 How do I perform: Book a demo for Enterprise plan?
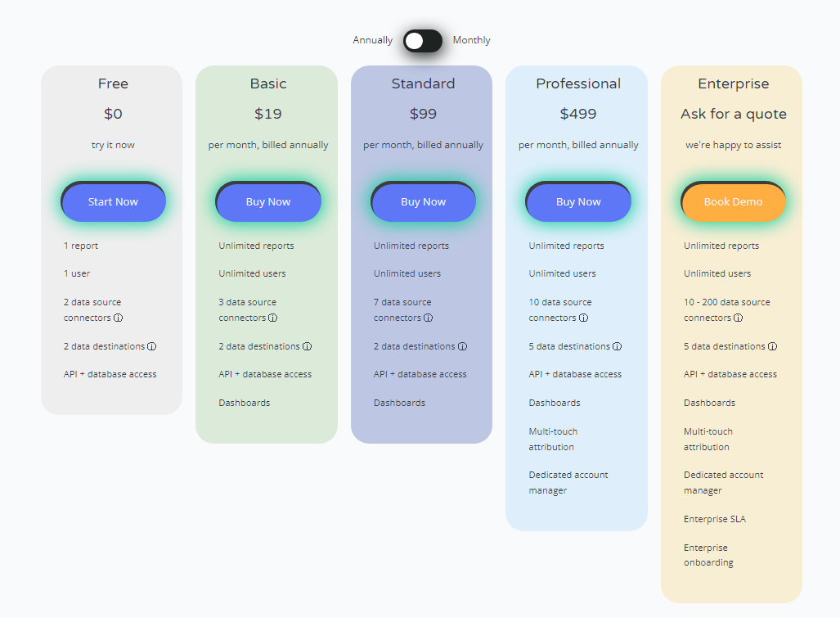[733, 201]
